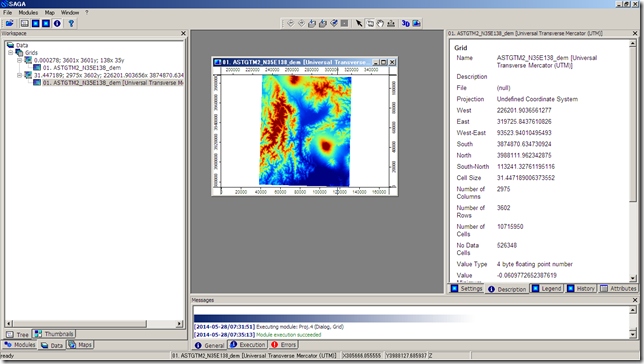
Task: Open the Errors messages tab
Action: click(x=284, y=345)
